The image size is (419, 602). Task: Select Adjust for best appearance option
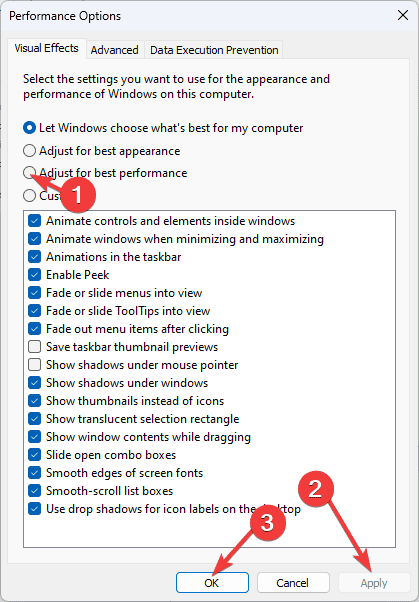[29, 150]
